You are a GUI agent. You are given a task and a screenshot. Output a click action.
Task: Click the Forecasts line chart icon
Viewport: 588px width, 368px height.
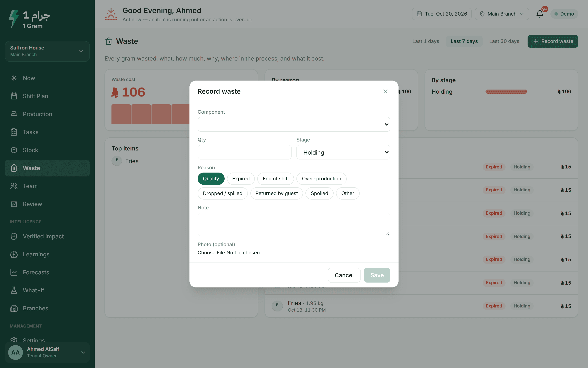click(x=14, y=272)
